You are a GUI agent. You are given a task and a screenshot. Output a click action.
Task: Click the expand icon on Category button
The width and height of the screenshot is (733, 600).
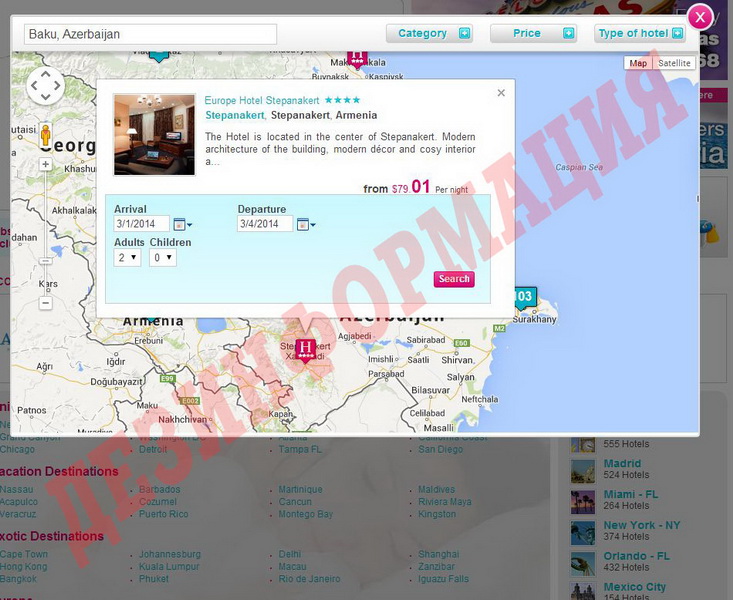pyautogui.click(x=464, y=33)
